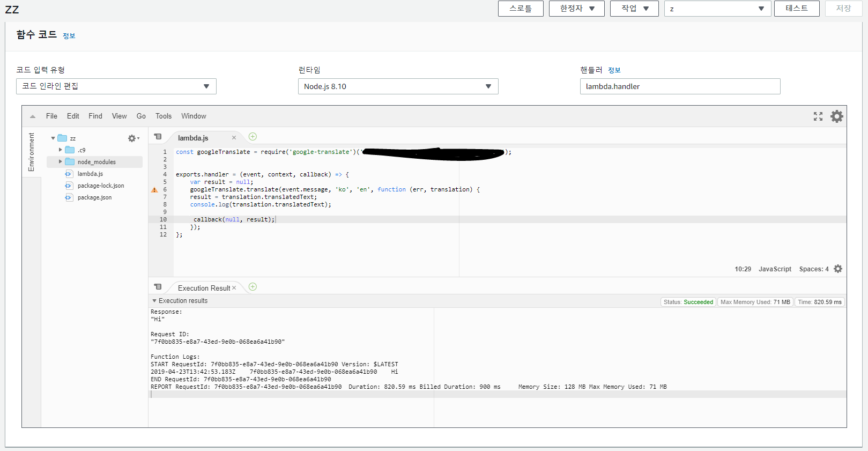This screenshot has width=868, height=451.
Task: Click the lambda.handler input field
Action: coord(680,86)
